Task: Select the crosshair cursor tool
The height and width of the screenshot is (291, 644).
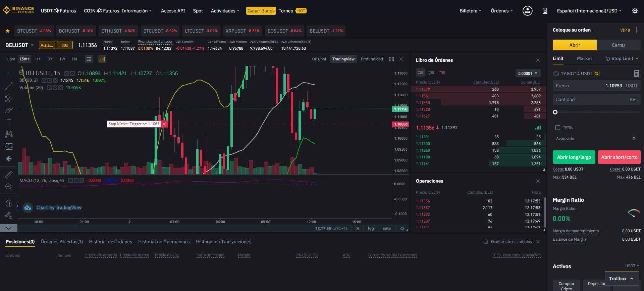Action: [x=9, y=74]
